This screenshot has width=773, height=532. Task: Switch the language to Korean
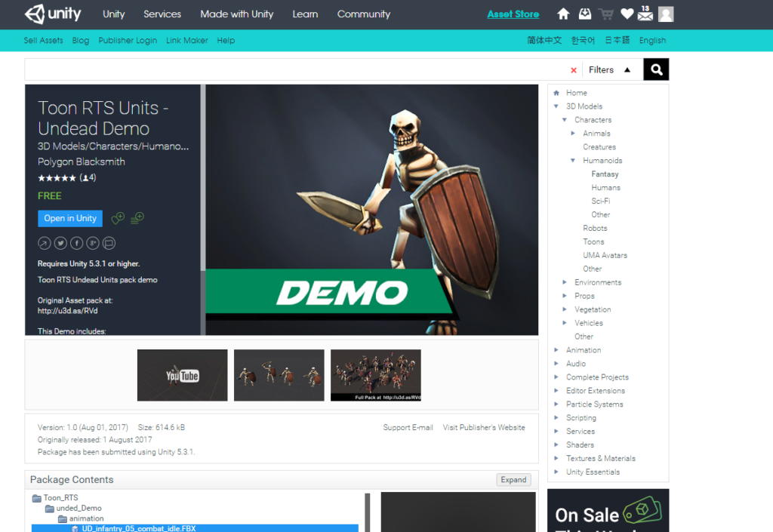pos(583,41)
